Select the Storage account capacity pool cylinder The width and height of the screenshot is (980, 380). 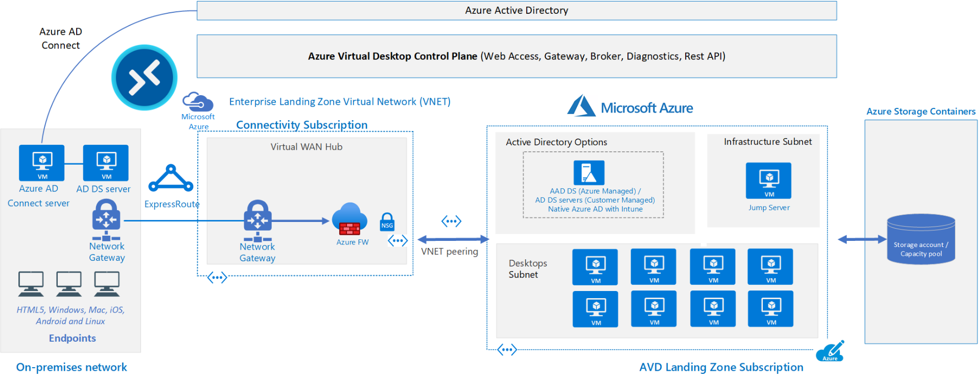(921, 239)
